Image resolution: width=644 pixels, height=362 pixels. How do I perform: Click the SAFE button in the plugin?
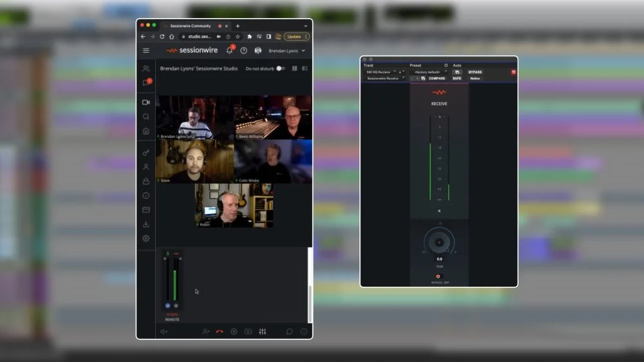click(457, 78)
